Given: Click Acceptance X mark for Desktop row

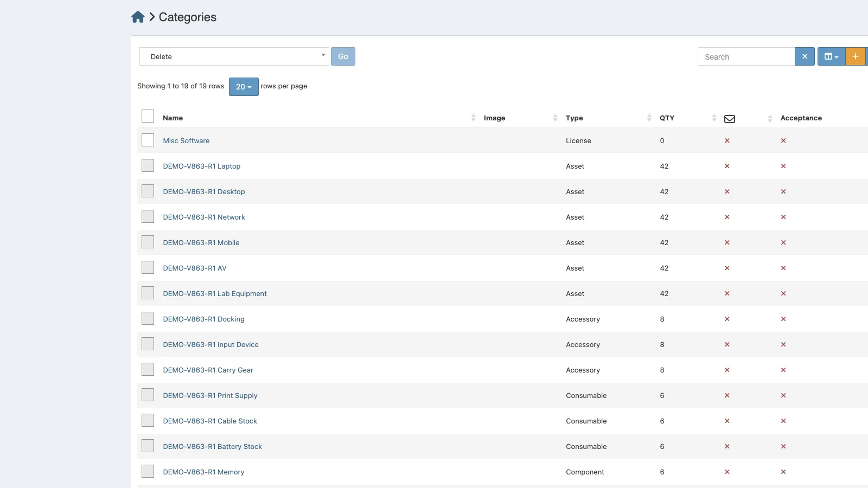Looking at the screenshot, I should tap(783, 191).
